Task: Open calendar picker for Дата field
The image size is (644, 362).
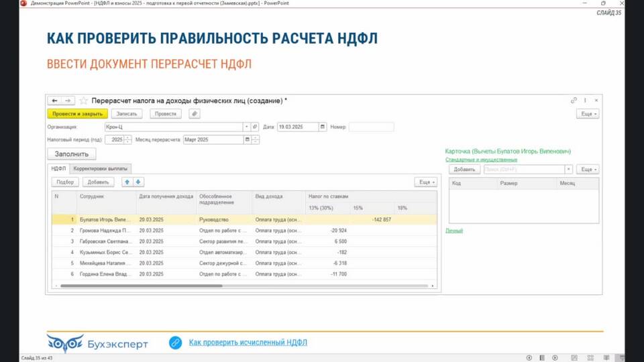Action: click(323, 127)
